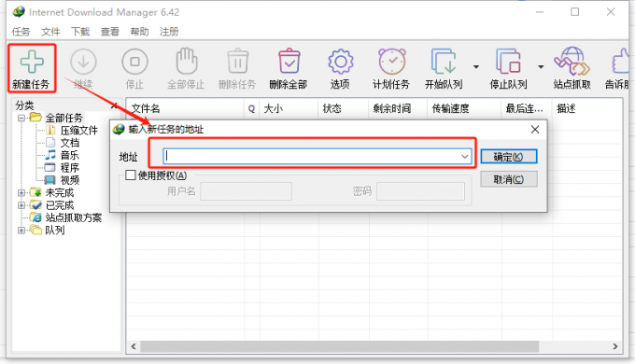Screen dimensions: 635x364
Task: Sort by 状态 column header
Action: 343,108
